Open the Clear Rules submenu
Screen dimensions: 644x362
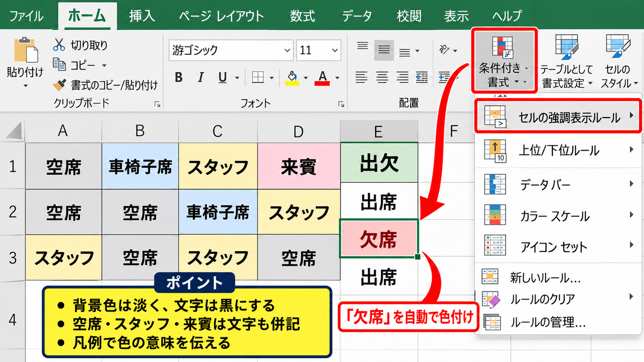[x=558, y=299]
